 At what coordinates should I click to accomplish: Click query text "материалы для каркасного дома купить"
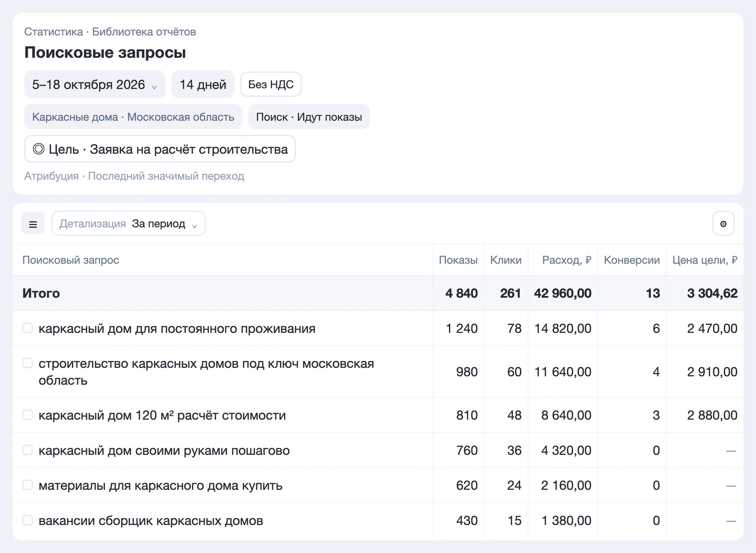(161, 485)
